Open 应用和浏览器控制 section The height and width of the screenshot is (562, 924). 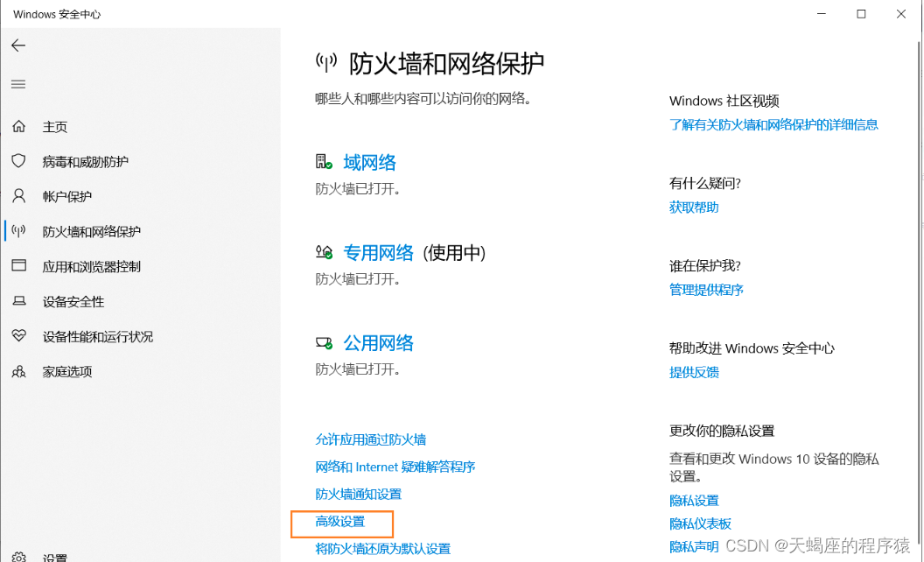click(x=91, y=266)
